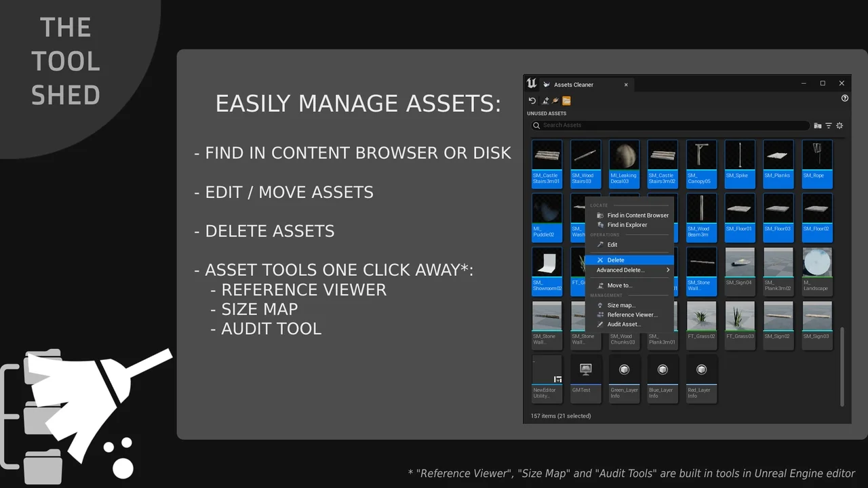Select the FT_Grass02 asset thumbnail
The height and width of the screenshot is (488, 868).
click(701, 323)
